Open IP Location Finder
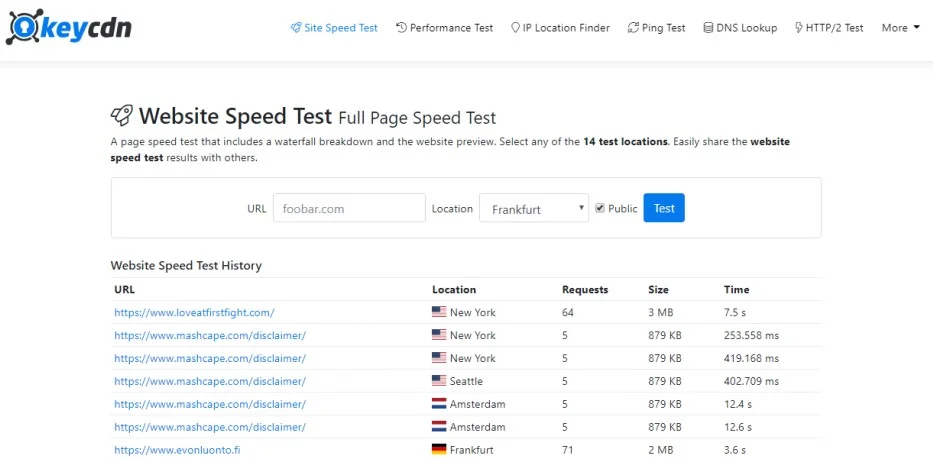This screenshot has height=459, width=933. click(x=561, y=27)
